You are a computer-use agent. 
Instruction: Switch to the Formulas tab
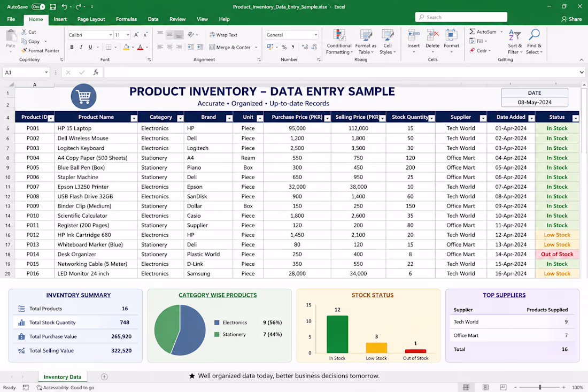pyautogui.click(x=126, y=19)
